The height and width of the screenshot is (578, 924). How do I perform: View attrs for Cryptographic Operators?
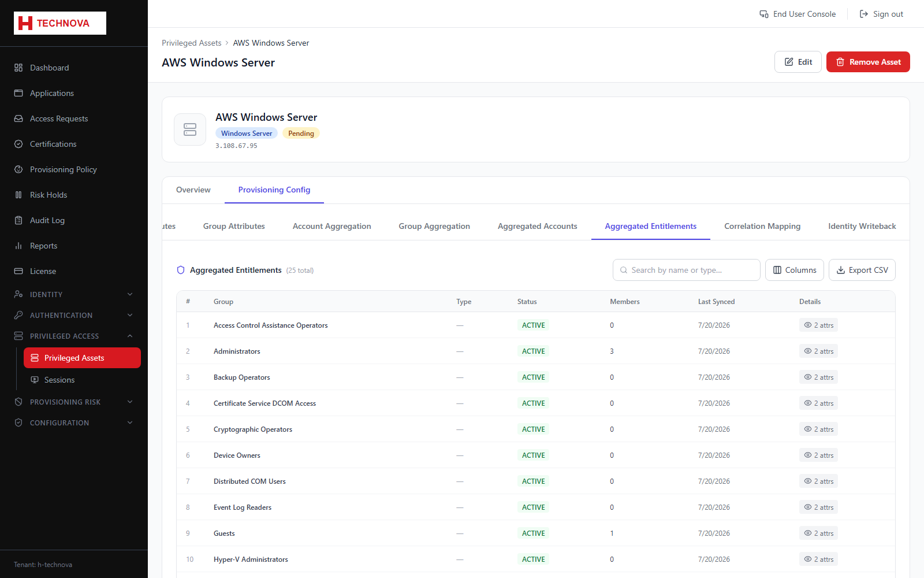click(x=818, y=429)
